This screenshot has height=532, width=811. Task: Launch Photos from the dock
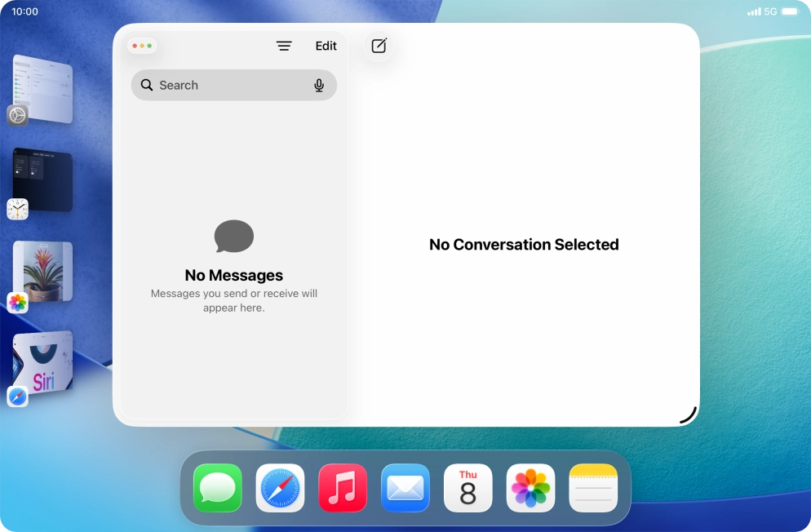[530, 488]
